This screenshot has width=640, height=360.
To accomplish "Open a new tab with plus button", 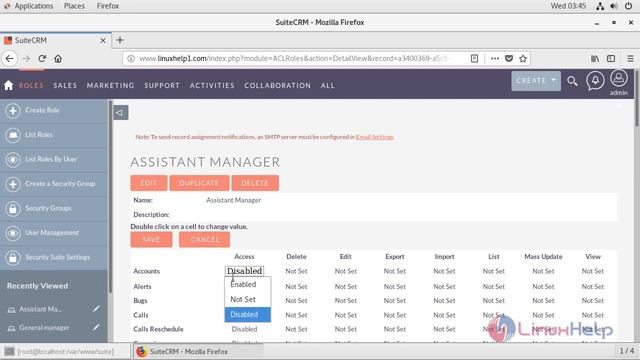I will tap(120, 40).
